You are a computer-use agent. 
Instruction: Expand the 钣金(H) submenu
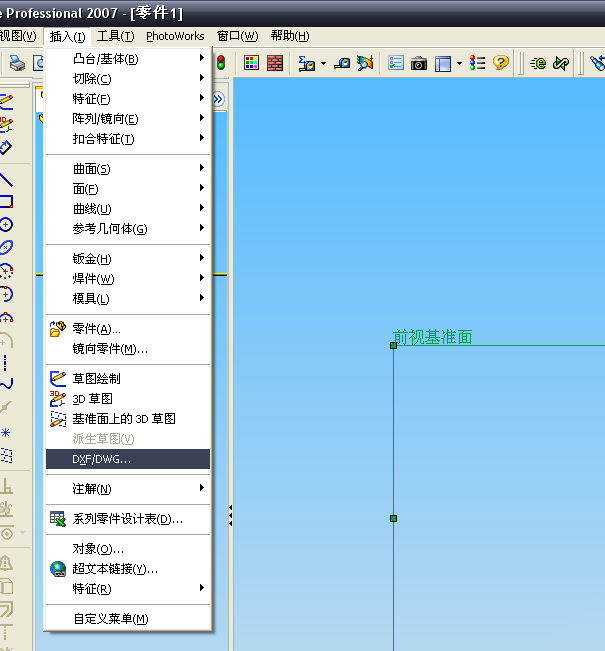pos(127,259)
